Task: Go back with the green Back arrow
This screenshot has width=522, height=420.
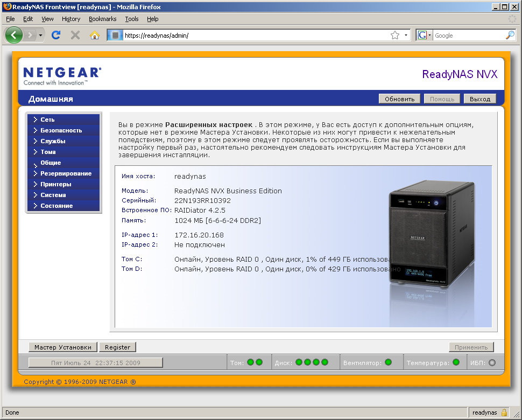Action: pyautogui.click(x=14, y=35)
